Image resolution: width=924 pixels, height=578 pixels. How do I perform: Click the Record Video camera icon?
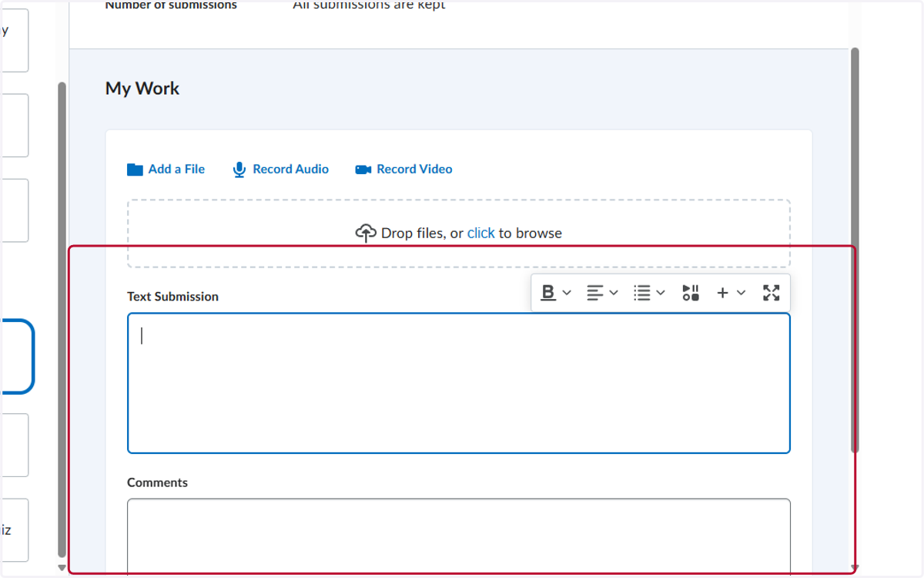(x=363, y=170)
